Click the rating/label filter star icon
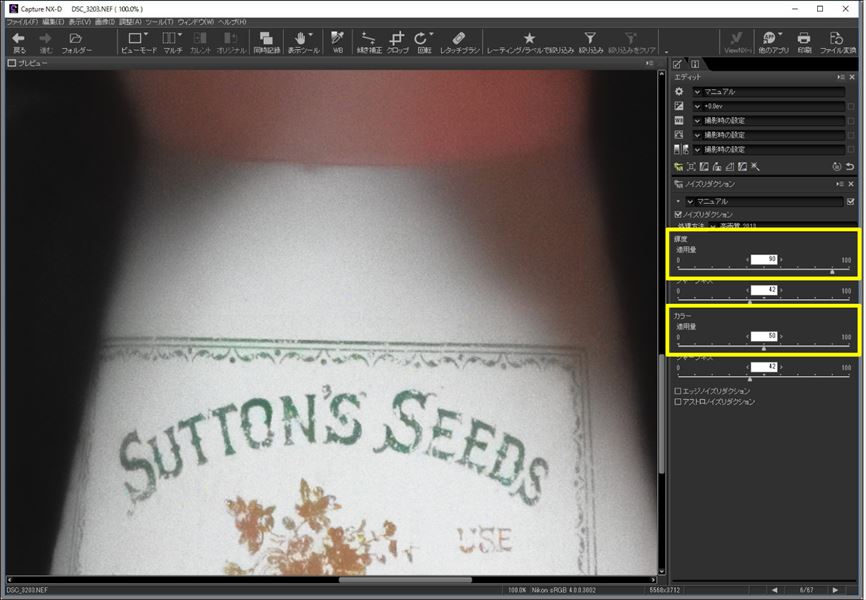The width and height of the screenshot is (866, 600). [529, 38]
